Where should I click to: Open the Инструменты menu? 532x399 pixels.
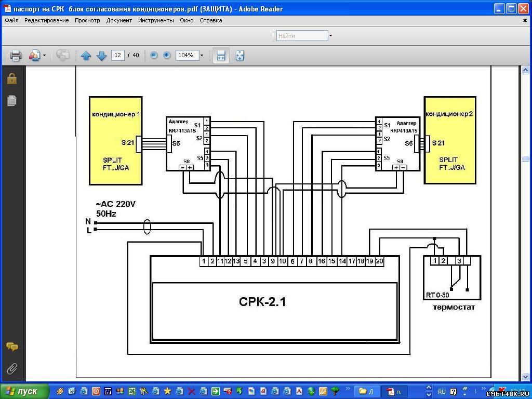pos(156,20)
